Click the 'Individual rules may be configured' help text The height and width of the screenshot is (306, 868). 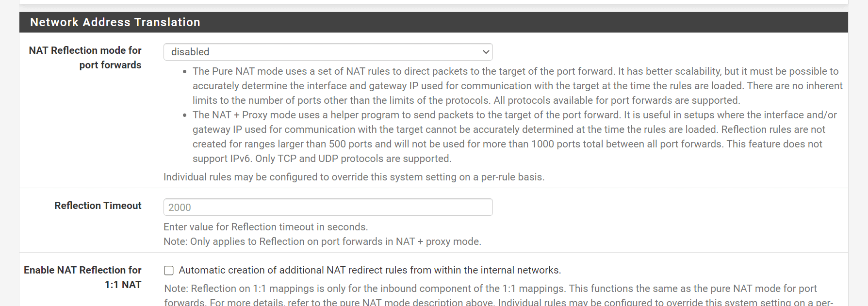(354, 177)
